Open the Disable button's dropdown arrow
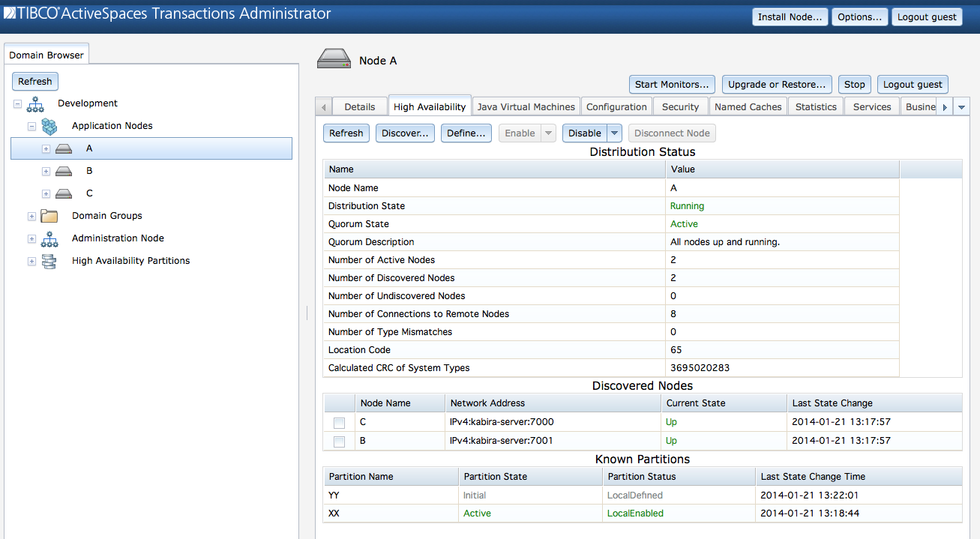This screenshot has height=539, width=980. coord(615,133)
